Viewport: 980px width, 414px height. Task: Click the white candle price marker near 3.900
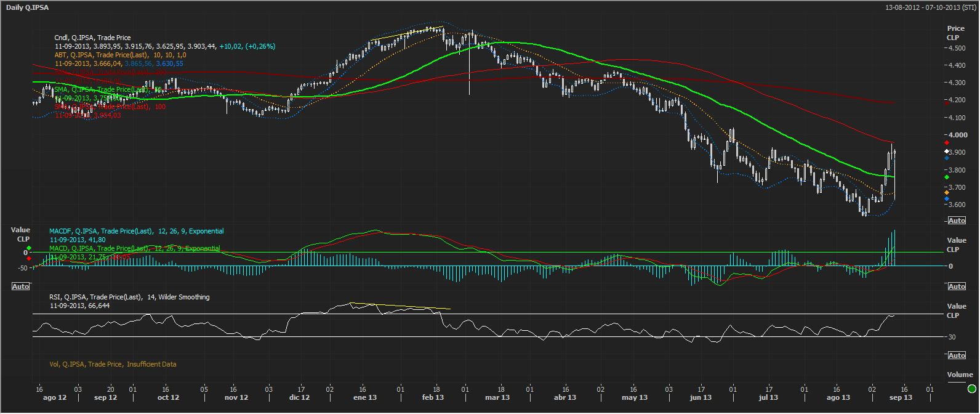click(947, 151)
